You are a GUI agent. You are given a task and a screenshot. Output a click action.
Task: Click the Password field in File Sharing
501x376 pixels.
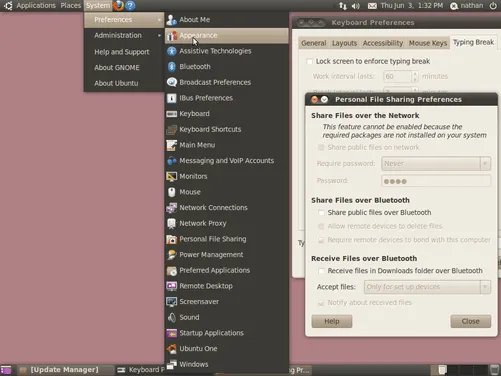pos(436,181)
